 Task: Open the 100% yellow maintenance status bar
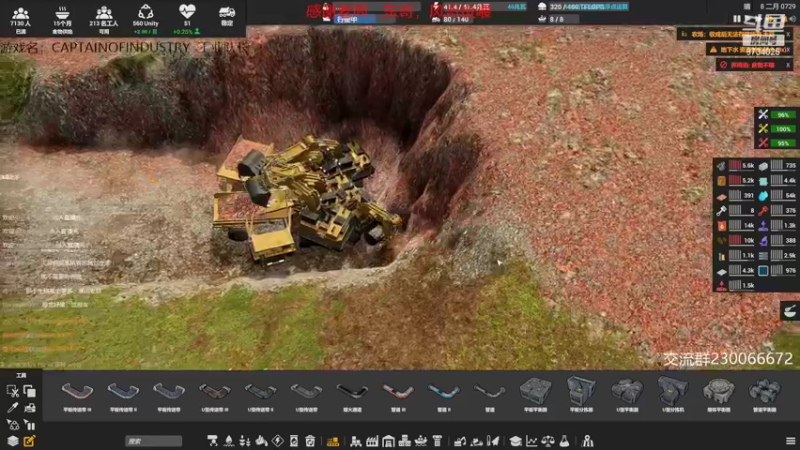click(777, 129)
